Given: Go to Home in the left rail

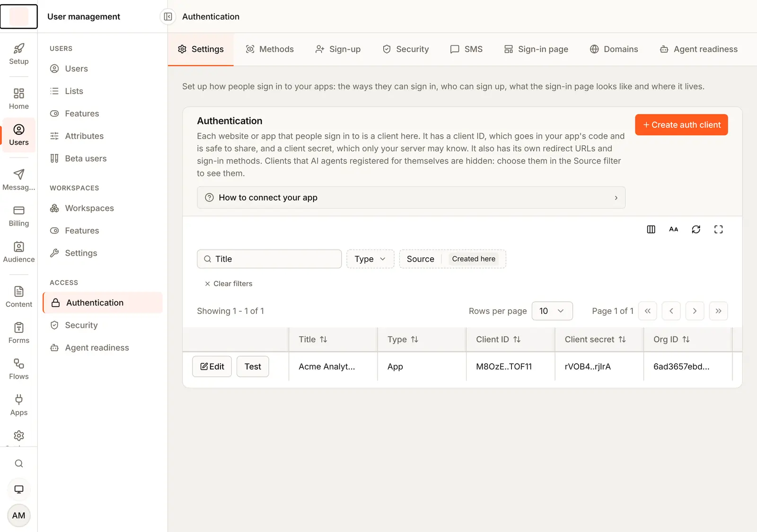Looking at the screenshot, I should click(19, 99).
